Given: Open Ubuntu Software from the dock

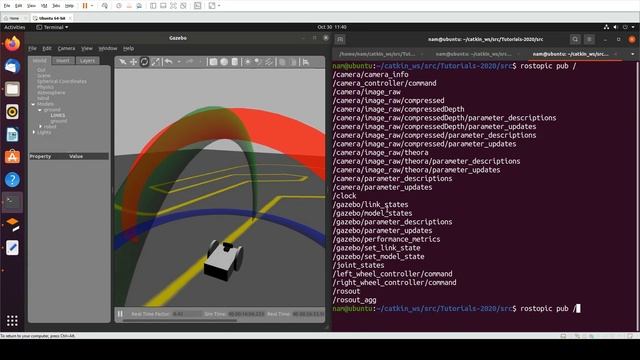Looking at the screenshot, I should [12, 157].
